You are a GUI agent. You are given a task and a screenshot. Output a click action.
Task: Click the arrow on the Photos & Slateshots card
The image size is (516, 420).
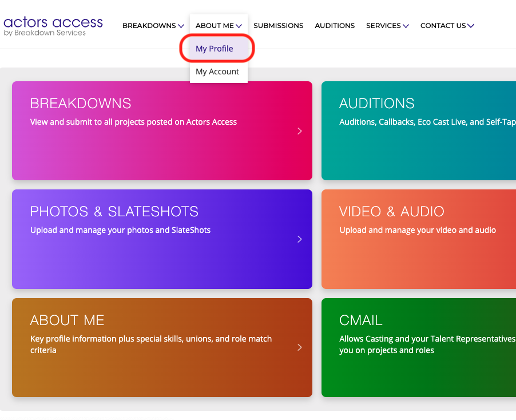tap(299, 239)
